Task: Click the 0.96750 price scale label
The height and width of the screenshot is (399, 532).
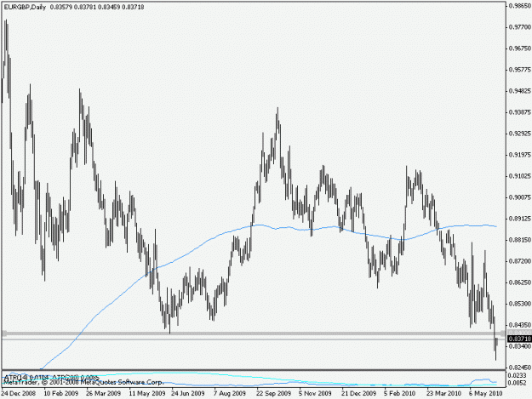Action: [x=520, y=48]
